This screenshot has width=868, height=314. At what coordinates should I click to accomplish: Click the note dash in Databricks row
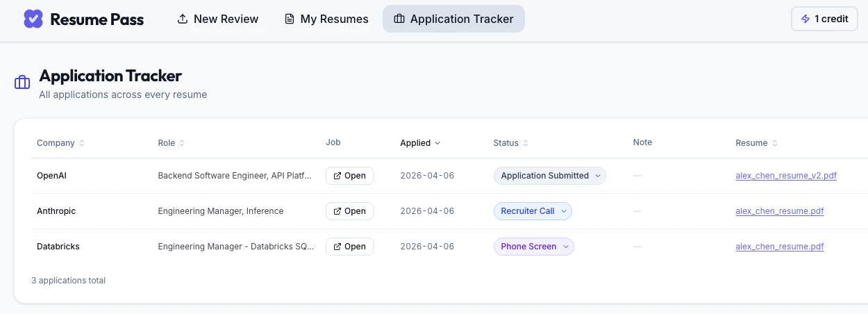[x=637, y=247]
